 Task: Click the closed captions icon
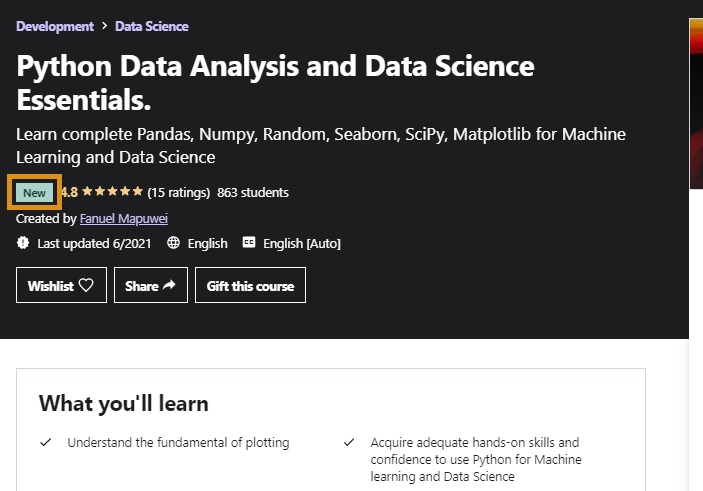[249, 243]
